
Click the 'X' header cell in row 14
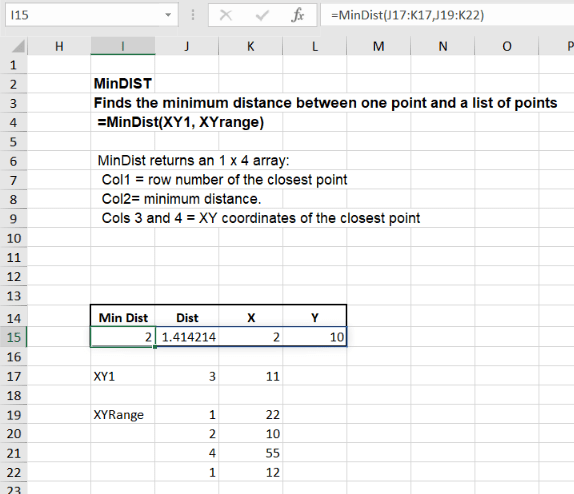click(251, 317)
